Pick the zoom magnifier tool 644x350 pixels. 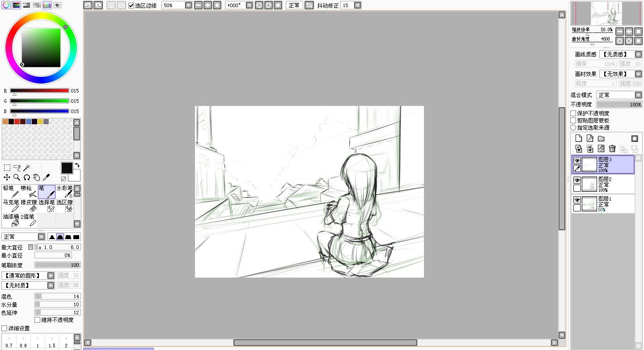(x=17, y=177)
